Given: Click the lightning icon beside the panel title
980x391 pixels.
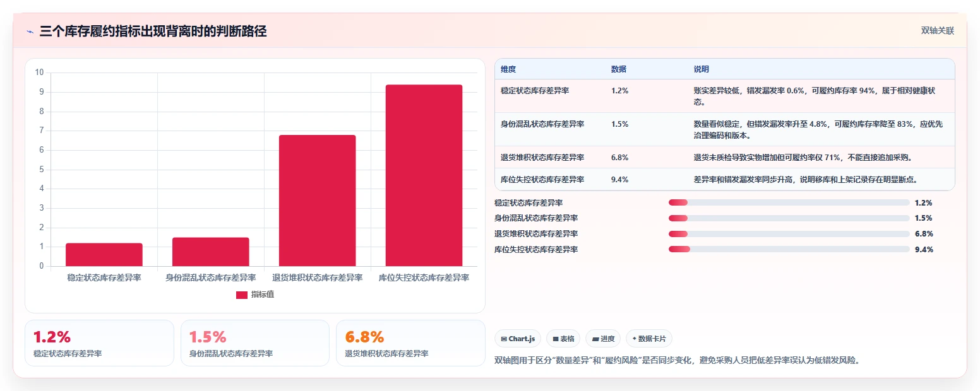Looking at the screenshot, I should click(x=30, y=32).
